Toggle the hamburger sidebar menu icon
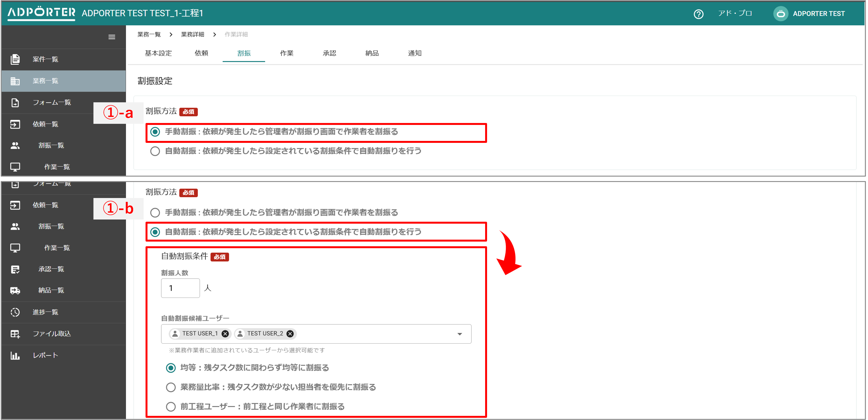The image size is (868, 420). tap(112, 37)
